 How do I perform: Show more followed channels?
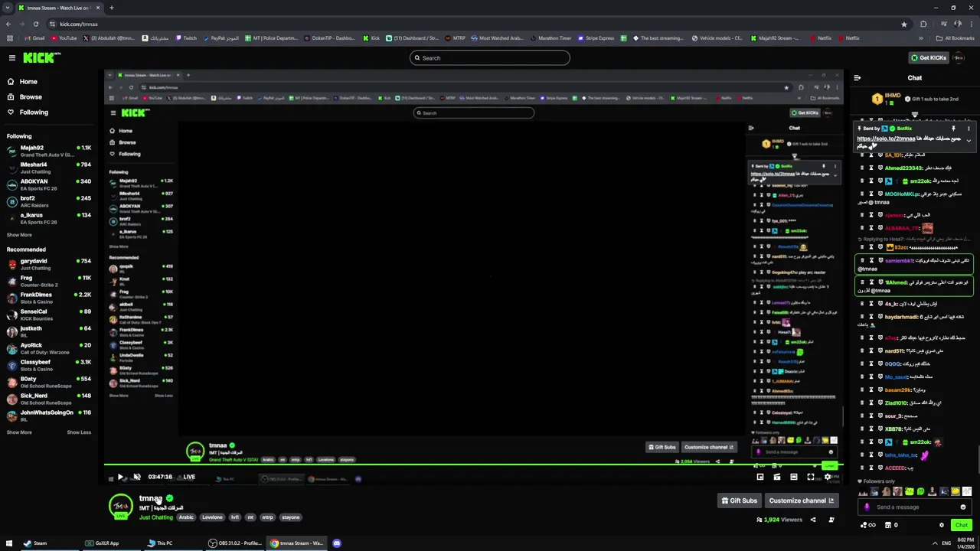pos(19,235)
